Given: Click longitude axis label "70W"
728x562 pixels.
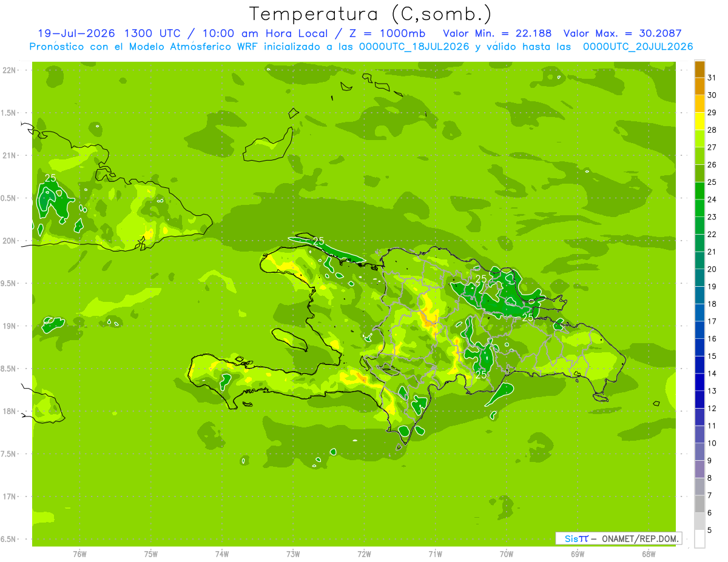Looking at the screenshot, I should tap(507, 554).
